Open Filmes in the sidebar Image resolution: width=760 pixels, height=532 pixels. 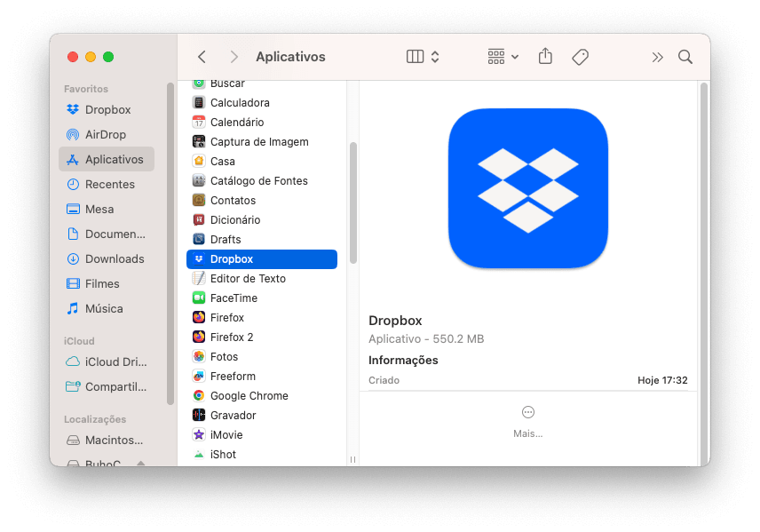[107, 283]
